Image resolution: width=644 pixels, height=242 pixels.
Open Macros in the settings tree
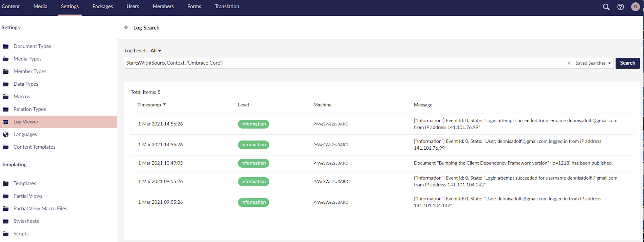pos(22,96)
